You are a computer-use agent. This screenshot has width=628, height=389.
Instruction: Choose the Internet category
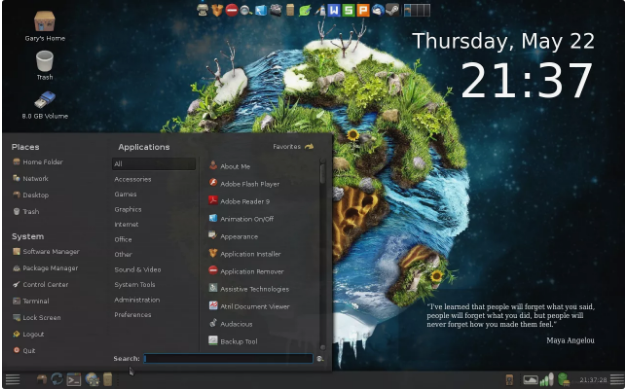click(x=127, y=224)
